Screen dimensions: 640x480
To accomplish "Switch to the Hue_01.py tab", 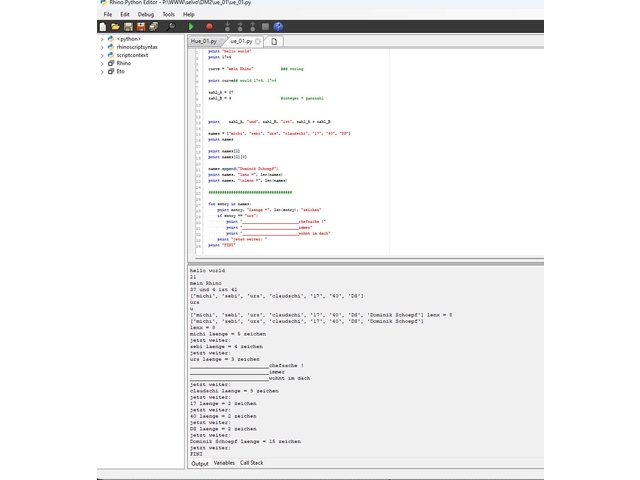I will [204, 41].
